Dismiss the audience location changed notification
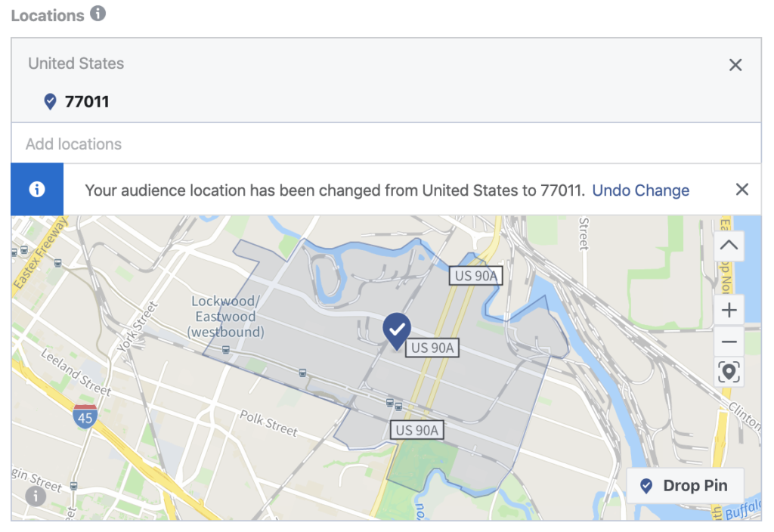The width and height of the screenshot is (774, 532). pyautogui.click(x=741, y=190)
